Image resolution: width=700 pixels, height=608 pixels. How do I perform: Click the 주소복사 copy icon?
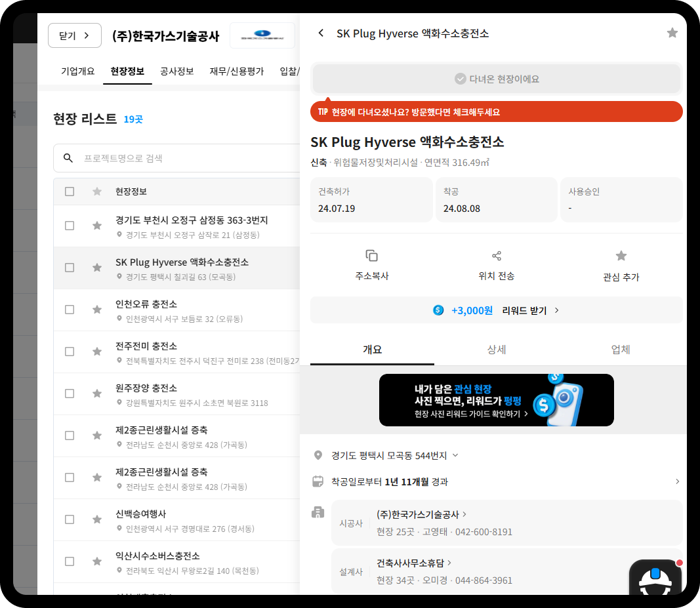[x=371, y=256]
